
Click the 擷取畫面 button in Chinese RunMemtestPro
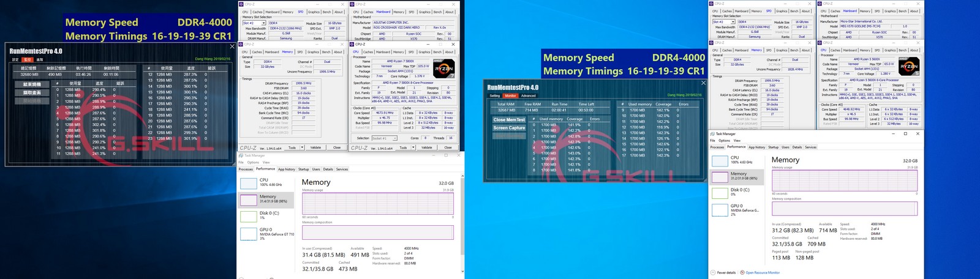pos(32,92)
